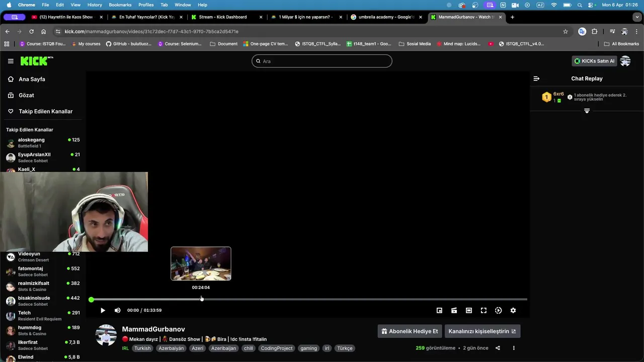
Task: Open Telch channel in sidebar
Action: 43,316
